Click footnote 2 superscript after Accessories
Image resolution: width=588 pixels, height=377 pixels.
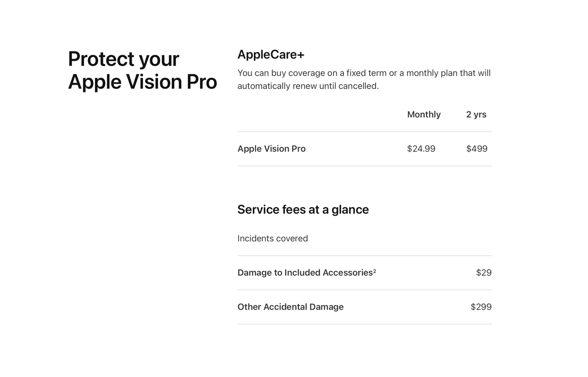tap(375, 271)
